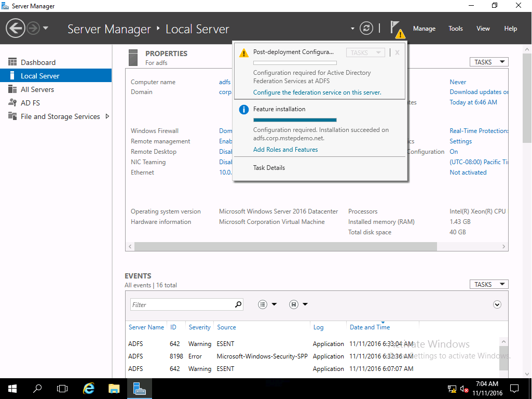532x399 pixels.
Task: Open the Properties TASKS dropdown
Action: coord(488,62)
